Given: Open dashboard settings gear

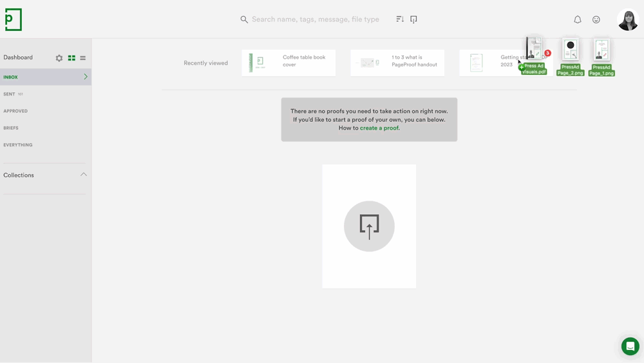Looking at the screenshot, I should click(59, 58).
